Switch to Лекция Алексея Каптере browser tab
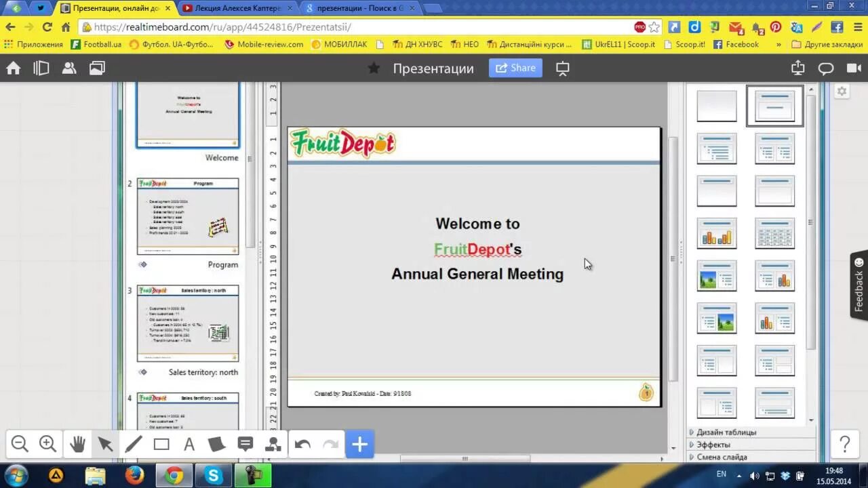 [237, 8]
